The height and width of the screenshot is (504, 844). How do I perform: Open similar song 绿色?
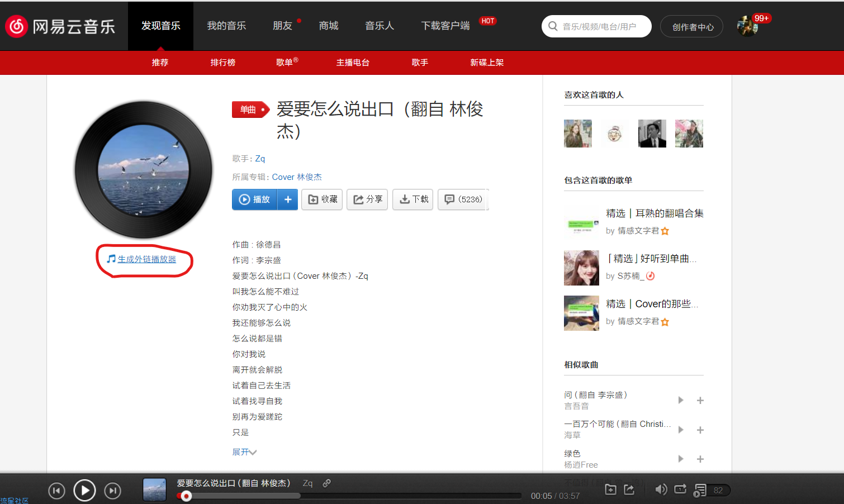(x=572, y=454)
